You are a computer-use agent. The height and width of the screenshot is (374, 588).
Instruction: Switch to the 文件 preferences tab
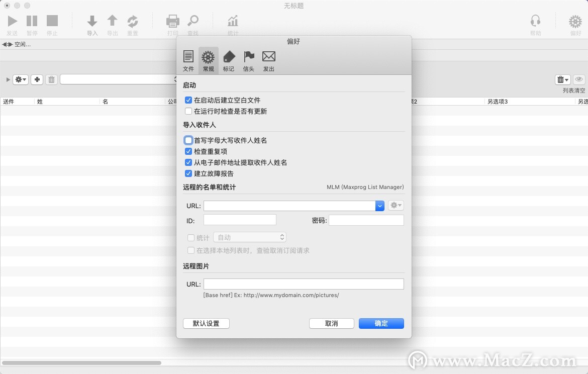[188, 60]
